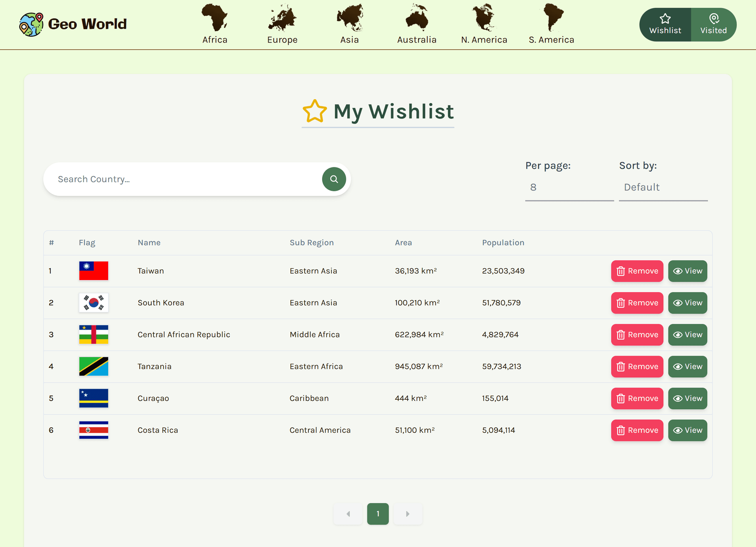Click the Area column header
The height and width of the screenshot is (547, 756).
(404, 243)
